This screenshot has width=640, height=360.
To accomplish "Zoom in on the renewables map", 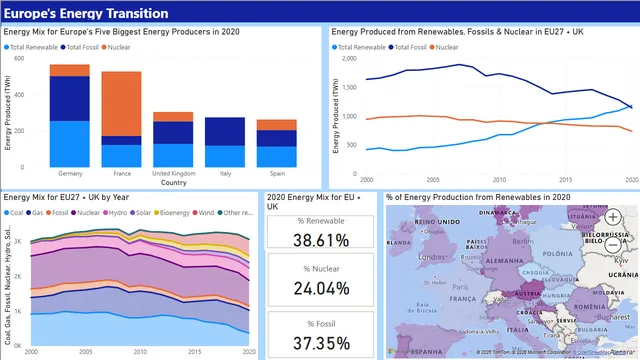I will (x=612, y=217).
